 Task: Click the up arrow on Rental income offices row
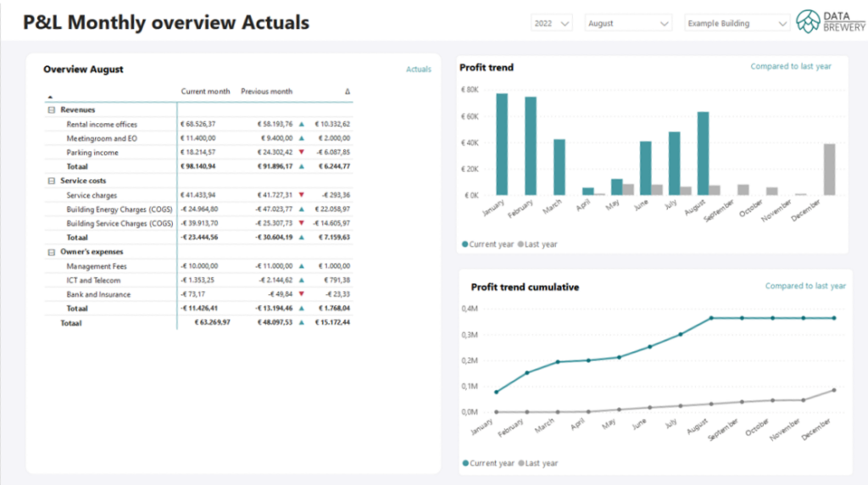coord(301,125)
